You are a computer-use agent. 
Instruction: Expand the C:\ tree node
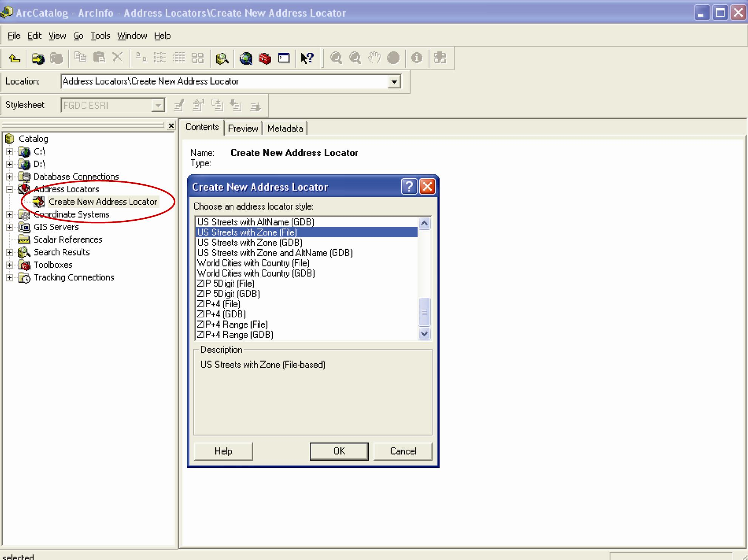(10, 152)
